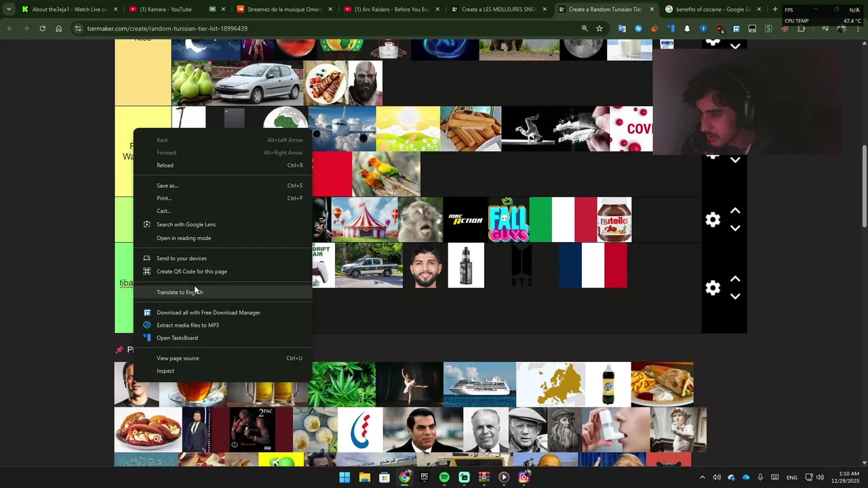Screen dimensions: 868x488
Task: Open File Explorer from taskbar
Action: (364, 477)
